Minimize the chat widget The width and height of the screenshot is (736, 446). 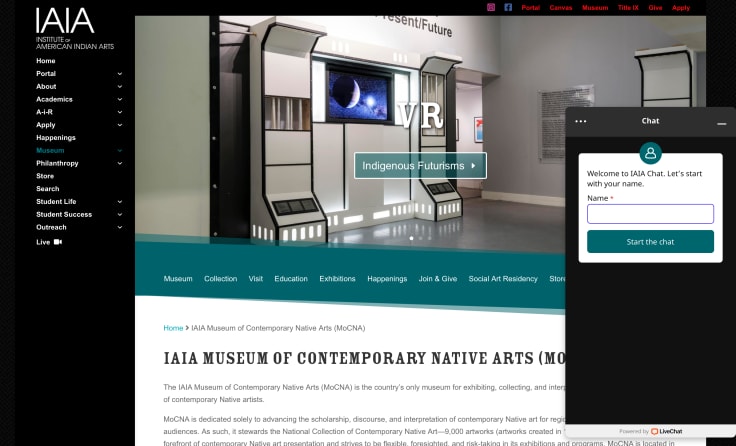coord(721,123)
